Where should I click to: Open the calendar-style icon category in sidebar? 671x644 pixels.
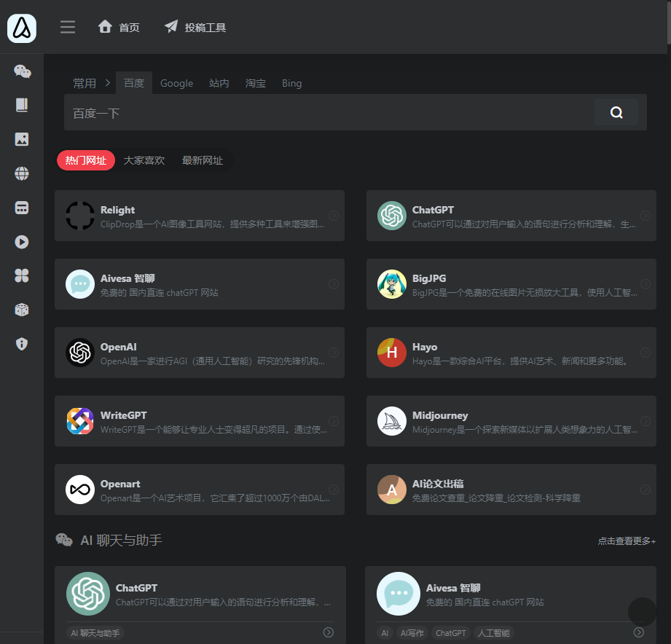[x=22, y=208]
